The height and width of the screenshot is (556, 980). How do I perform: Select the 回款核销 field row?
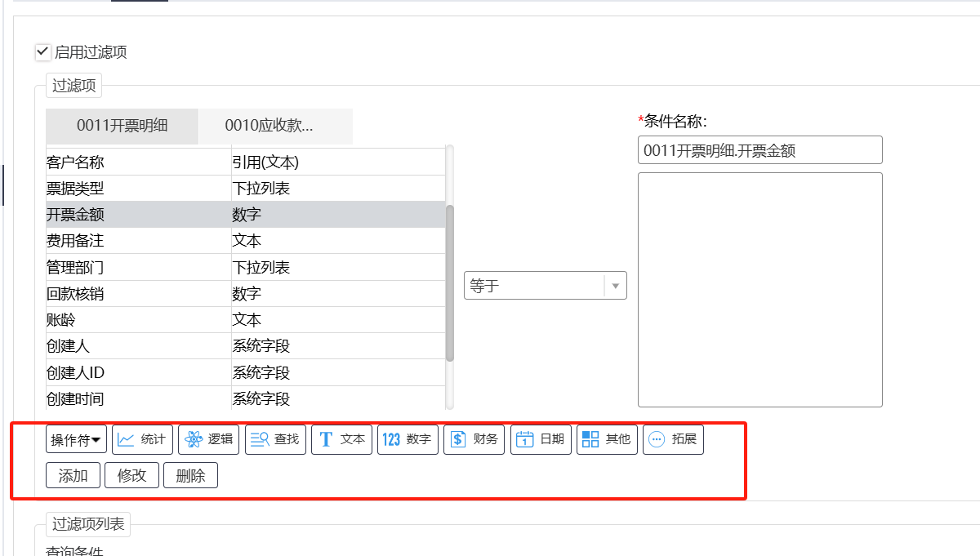(245, 293)
